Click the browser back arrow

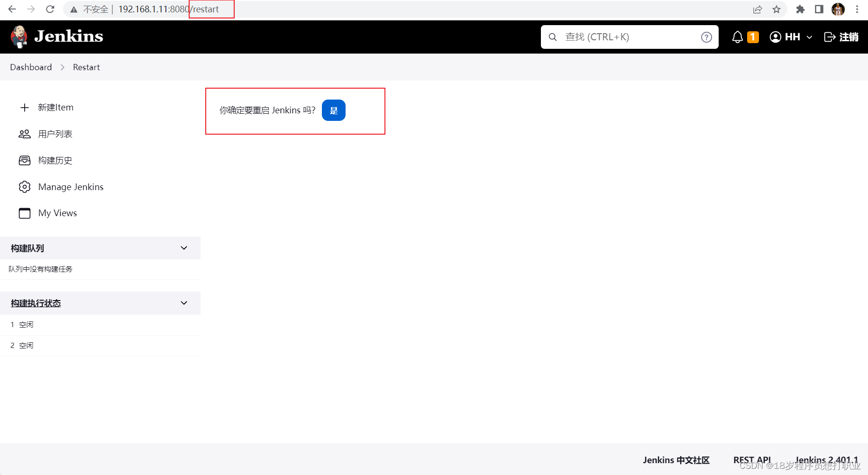coord(12,9)
